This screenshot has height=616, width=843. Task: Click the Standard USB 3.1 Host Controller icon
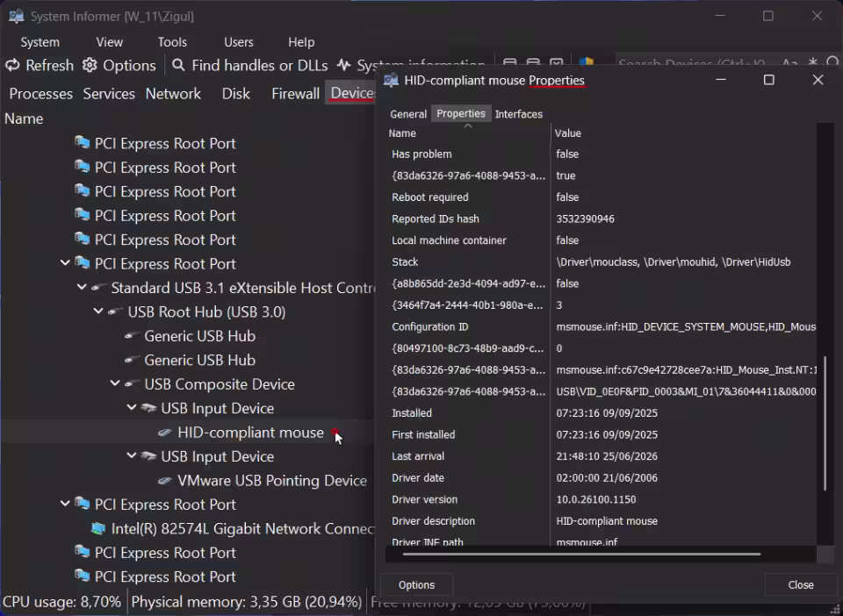tap(98, 288)
